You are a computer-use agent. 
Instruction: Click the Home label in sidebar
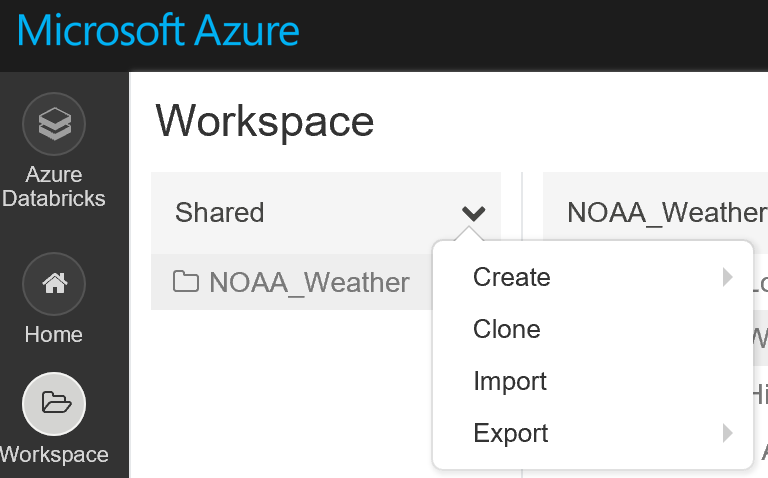(54, 335)
